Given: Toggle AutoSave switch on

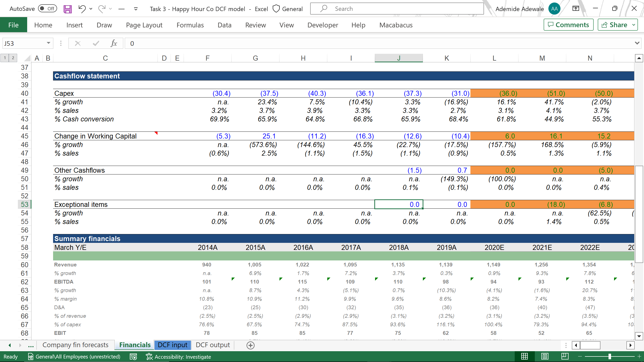Looking at the screenshot, I should [x=48, y=9].
